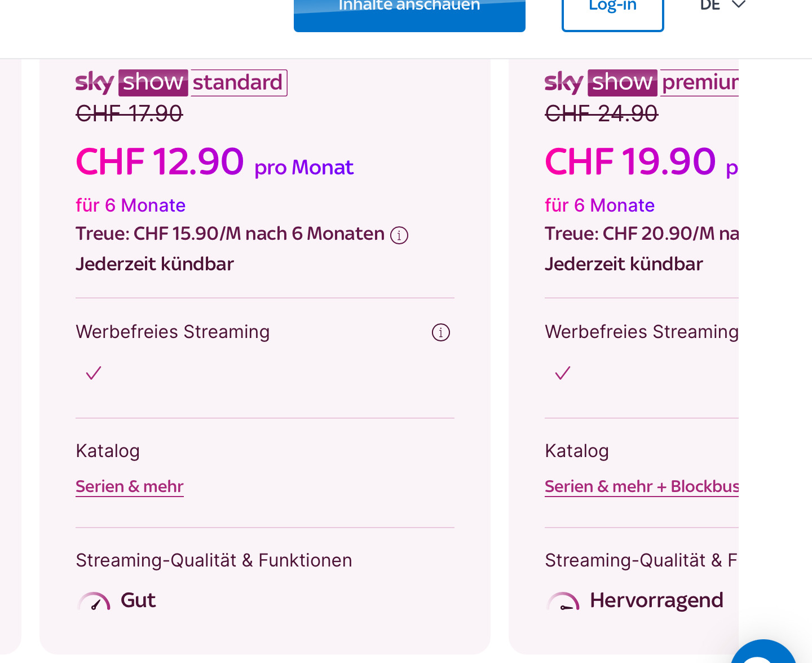Screen dimensions: 812x663
Task: Click the 'Hervorragend' quality label
Action: 656,600
